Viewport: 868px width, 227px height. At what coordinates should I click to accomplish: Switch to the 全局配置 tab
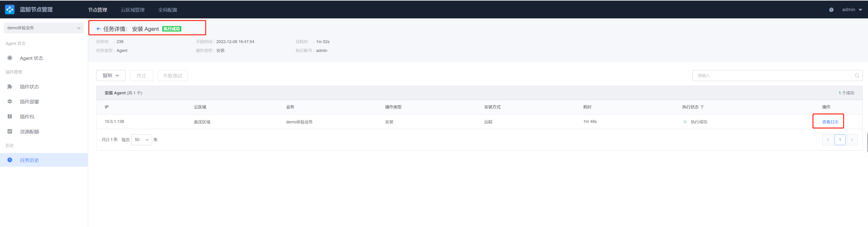167,10
